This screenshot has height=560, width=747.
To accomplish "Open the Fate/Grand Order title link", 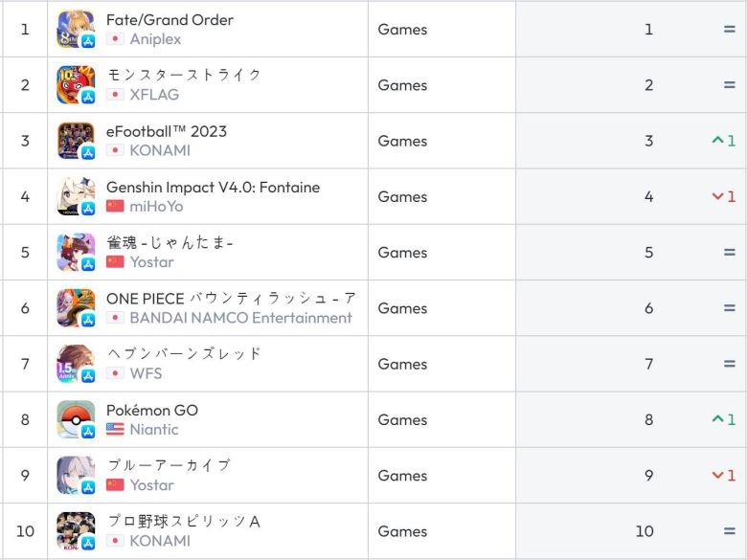I will coord(170,20).
